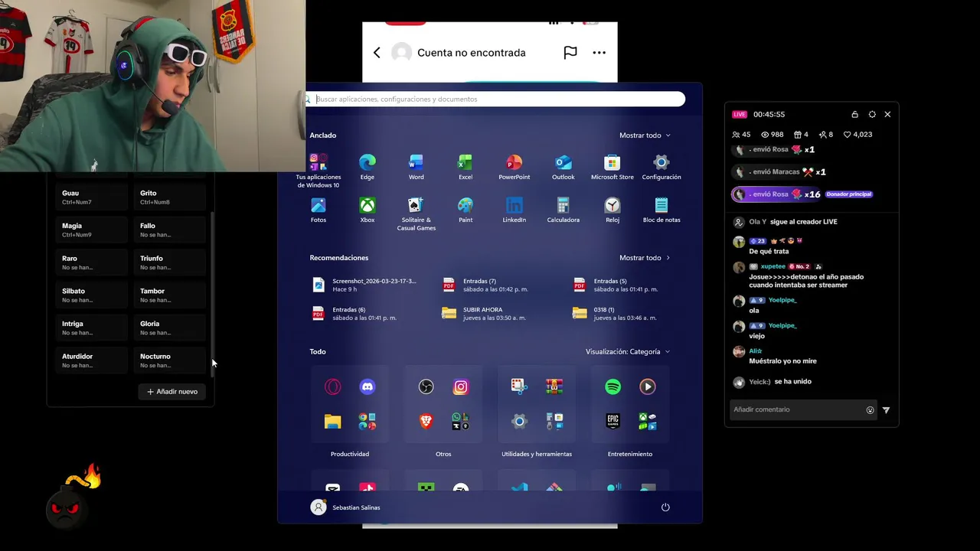Launch Epic Games in Entretenimiento category
This screenshot has height=551, width=980.
(612, 421)
